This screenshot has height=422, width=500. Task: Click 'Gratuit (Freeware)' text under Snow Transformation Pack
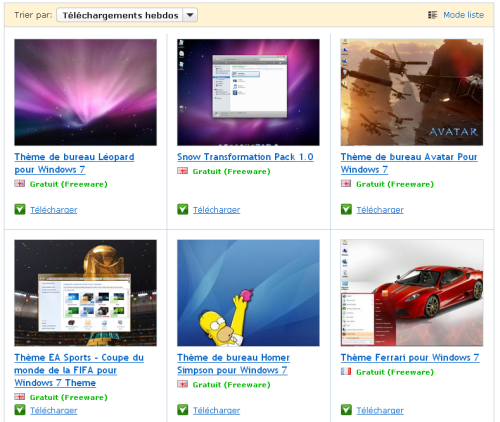click(232, 171)
